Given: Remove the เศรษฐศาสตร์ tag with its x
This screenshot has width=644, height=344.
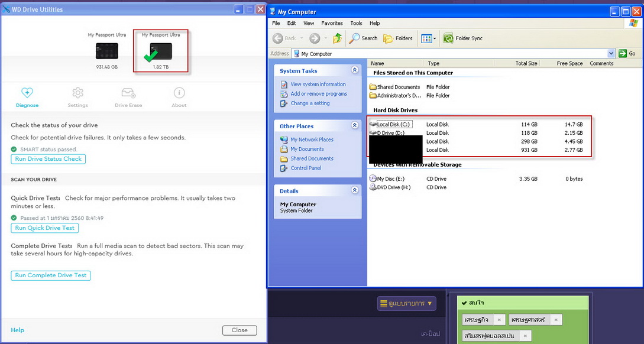Looking at the screenshot, I should click(556, 320).
